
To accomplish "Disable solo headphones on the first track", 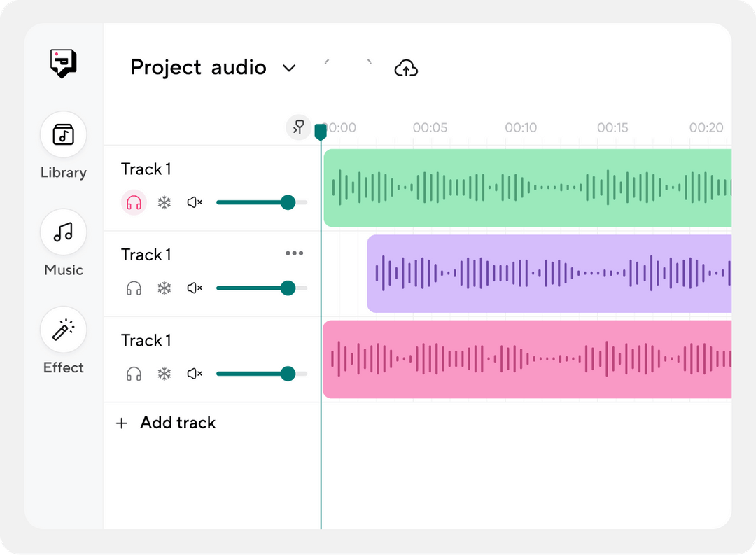I will (134, 202).
